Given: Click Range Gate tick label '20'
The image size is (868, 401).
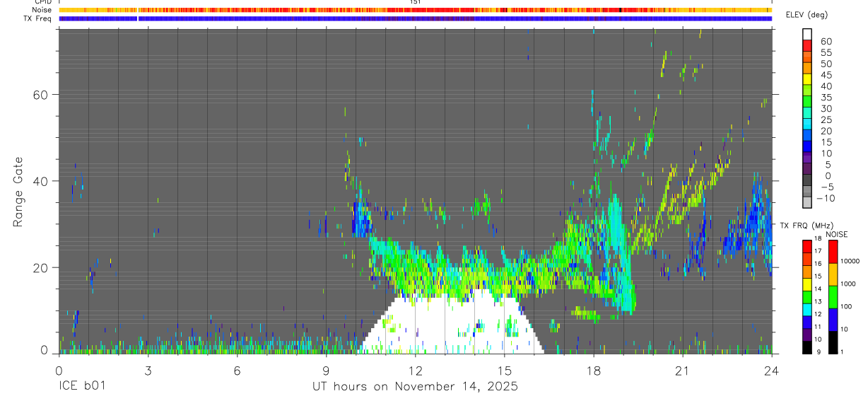Looking at the screenshot, I should point(42,267).
